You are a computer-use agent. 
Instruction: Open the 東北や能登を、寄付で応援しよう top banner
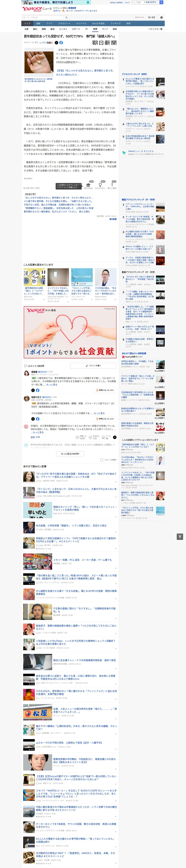[56, 2]
